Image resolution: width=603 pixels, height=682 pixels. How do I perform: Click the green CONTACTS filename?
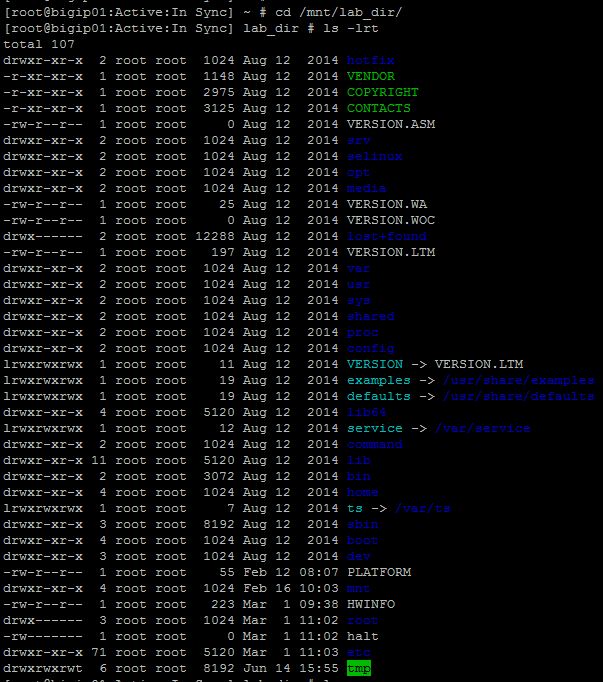point(378,108)
